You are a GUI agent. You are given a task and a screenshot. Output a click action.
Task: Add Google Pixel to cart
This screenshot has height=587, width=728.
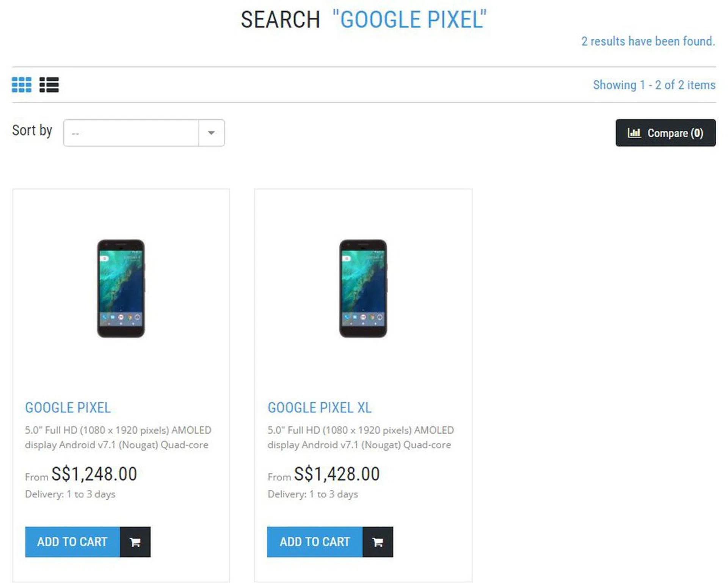tap(72, 542)
